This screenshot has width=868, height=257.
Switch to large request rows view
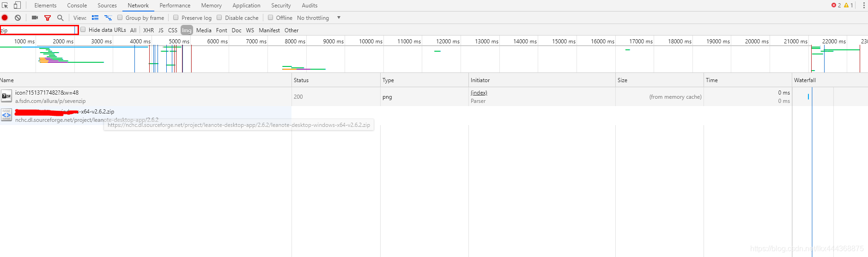95,18
